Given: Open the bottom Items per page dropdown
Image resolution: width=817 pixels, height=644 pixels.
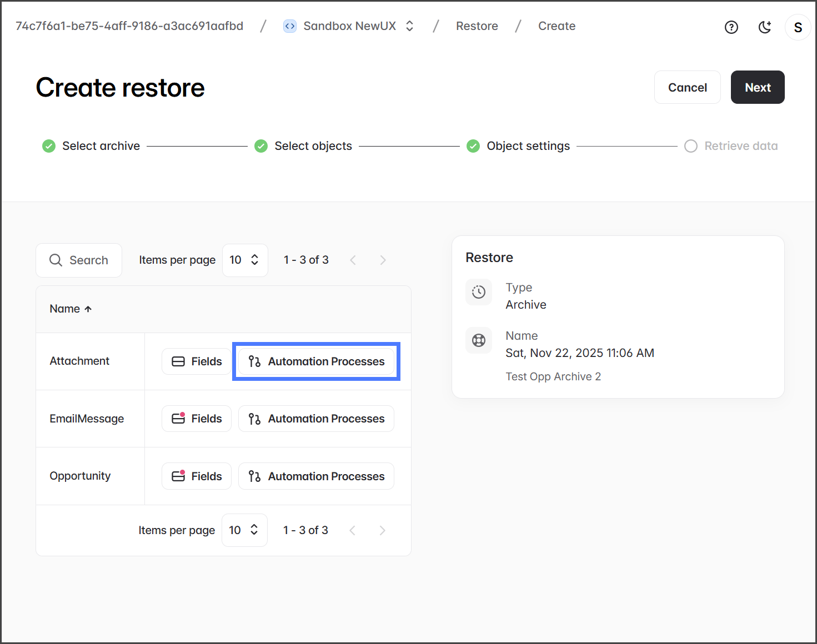Looking at the screenshot, I should pyautogui.click(x=244, y=530).
